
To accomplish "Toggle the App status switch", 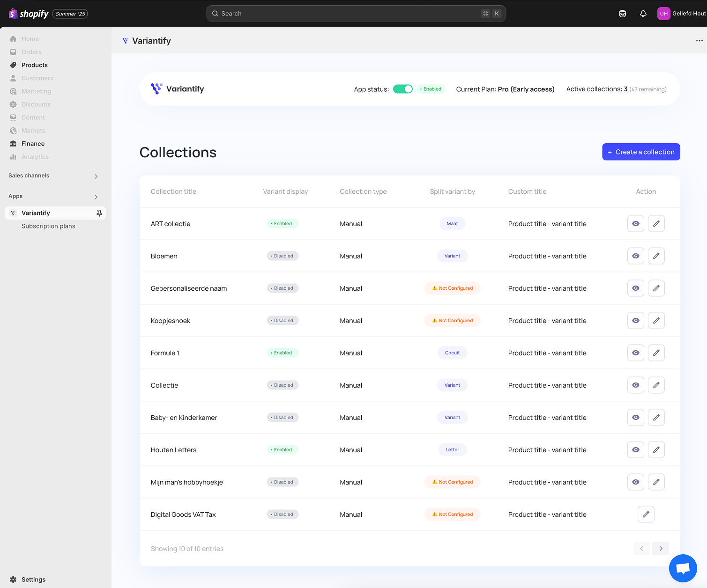I will 403,89.
